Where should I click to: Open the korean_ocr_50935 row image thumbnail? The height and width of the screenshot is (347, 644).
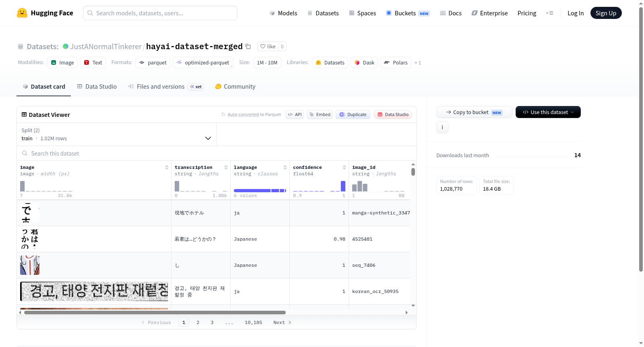94,291
